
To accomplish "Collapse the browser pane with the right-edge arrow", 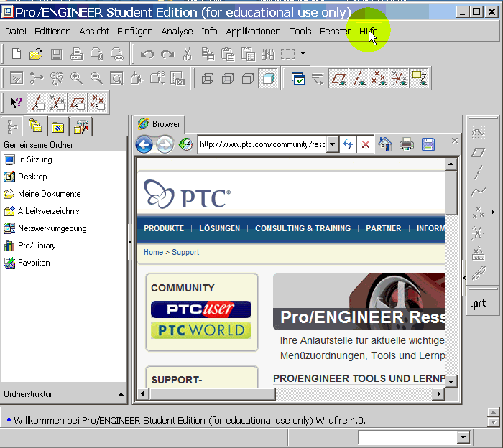I will point(464,278).
